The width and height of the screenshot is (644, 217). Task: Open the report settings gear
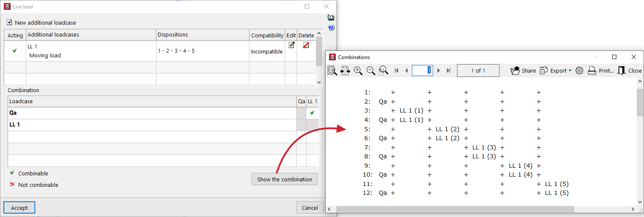click(x=579, y=71)
